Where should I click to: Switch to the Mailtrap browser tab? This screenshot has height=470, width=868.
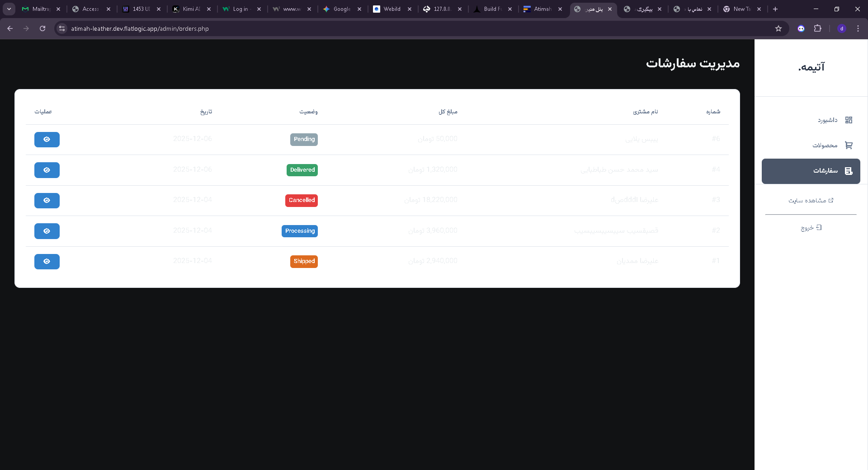tap(40, 9)
